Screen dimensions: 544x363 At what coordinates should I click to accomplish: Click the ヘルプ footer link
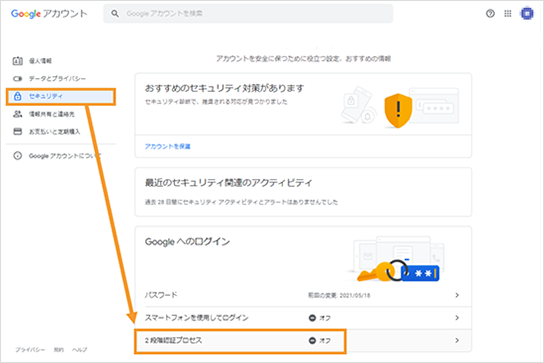coord(79,350)
